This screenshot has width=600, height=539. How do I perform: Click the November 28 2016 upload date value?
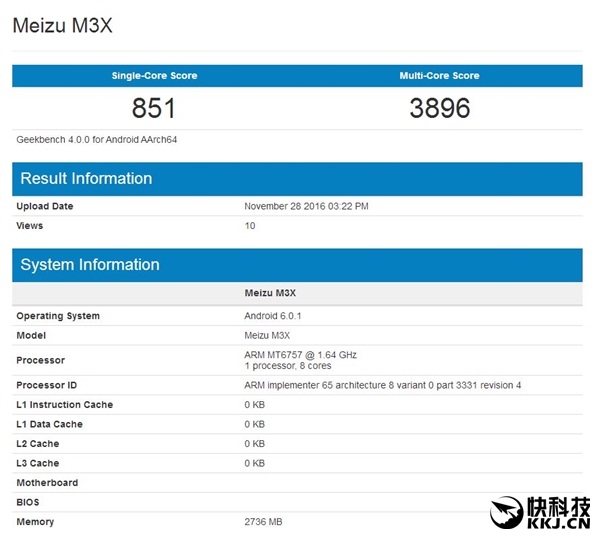(306, 206)
